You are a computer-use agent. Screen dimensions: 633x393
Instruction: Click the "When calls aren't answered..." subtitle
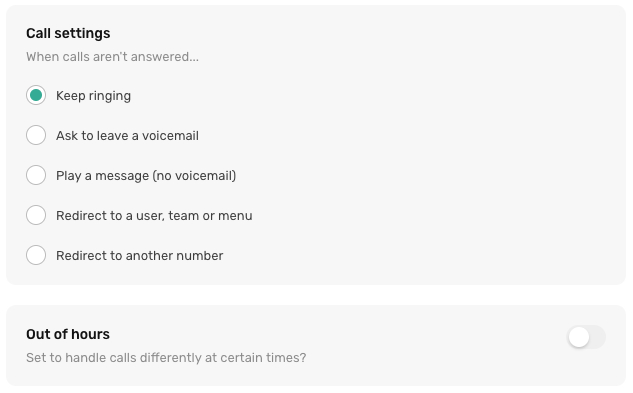tap(112, 57)
